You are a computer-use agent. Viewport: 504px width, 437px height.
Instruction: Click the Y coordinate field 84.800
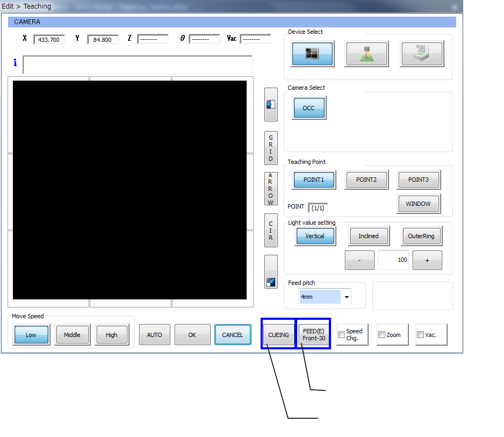tap(103, 39)
